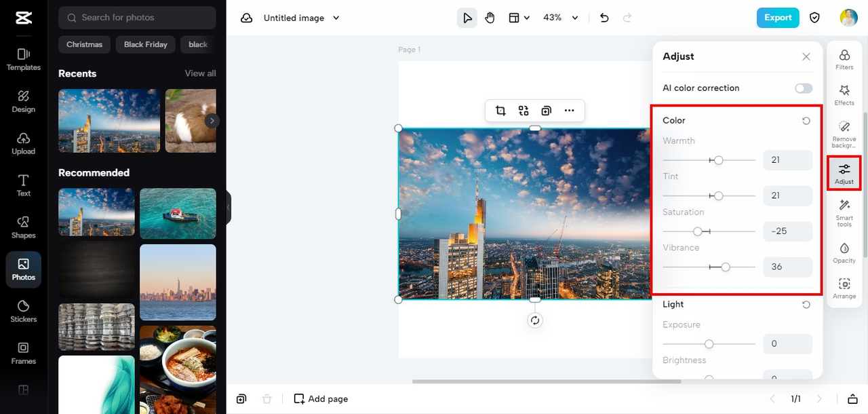Image resolution: width=868 pixels, height=414 pixels.
Task: Click the Tint slider
Action: pos(709,195)
